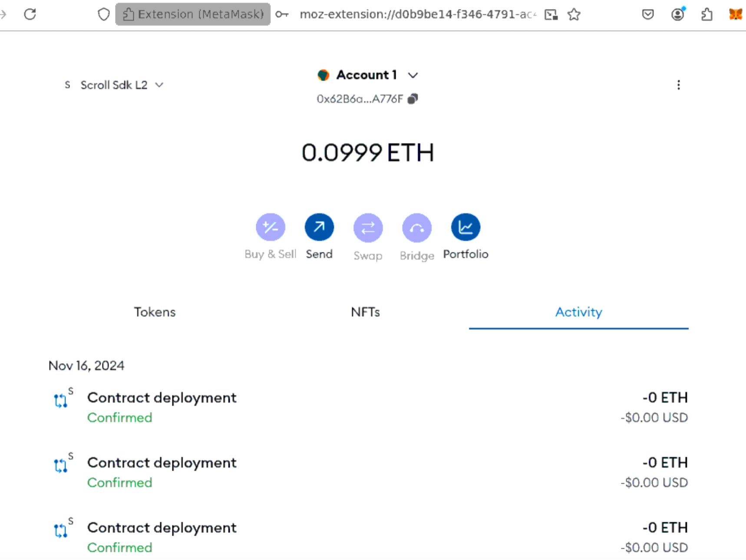Click -$0.00 USD value of third transaction
746x560 pixels.
coord(654,548)
